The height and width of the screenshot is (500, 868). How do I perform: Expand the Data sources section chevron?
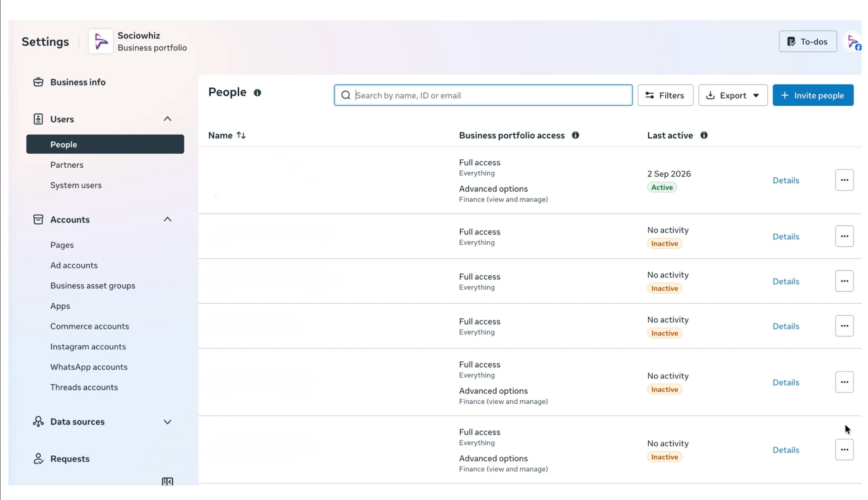tap(167, 422)
